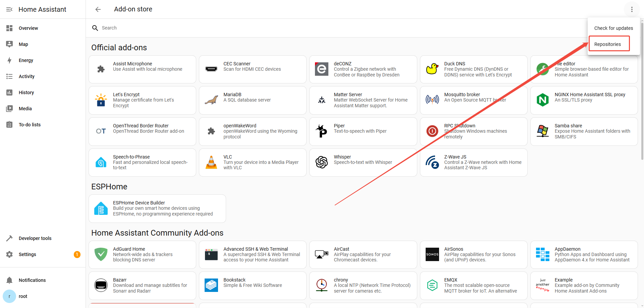Click the page vertical scrollbar
This screenshot has width=644, height=308.
click(x=642, y=101)
